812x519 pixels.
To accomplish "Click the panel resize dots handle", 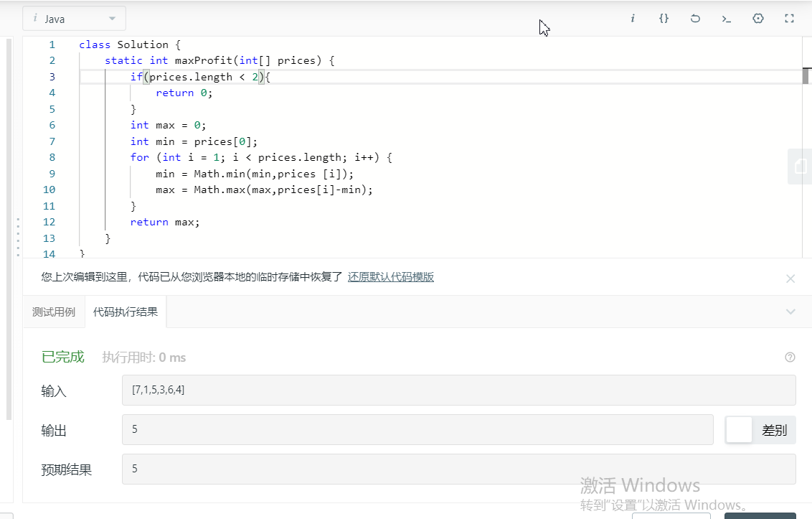I will coord(18,237).
